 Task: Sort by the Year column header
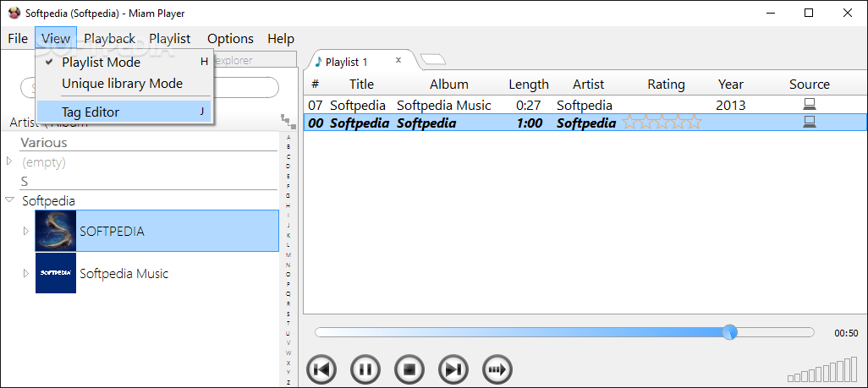[x=731, y=85]
